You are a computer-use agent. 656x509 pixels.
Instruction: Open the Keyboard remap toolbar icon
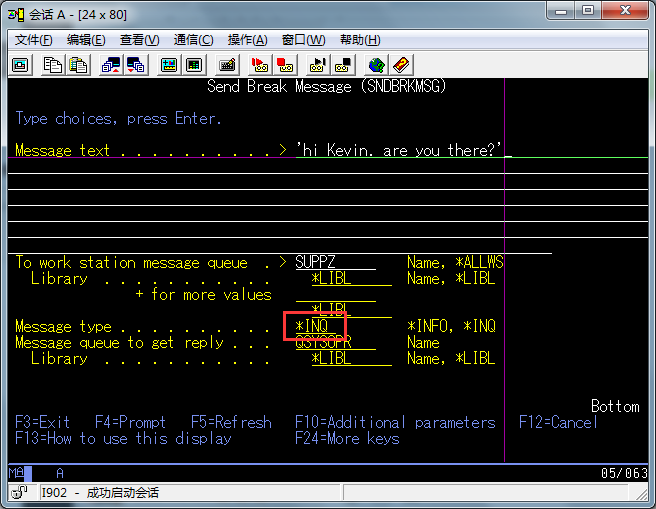click(228, 65)
